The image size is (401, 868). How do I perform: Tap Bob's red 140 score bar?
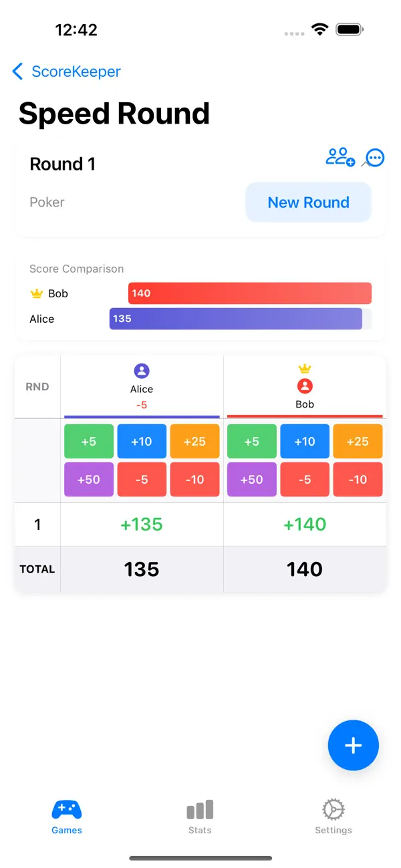click(x=250, y=293)
